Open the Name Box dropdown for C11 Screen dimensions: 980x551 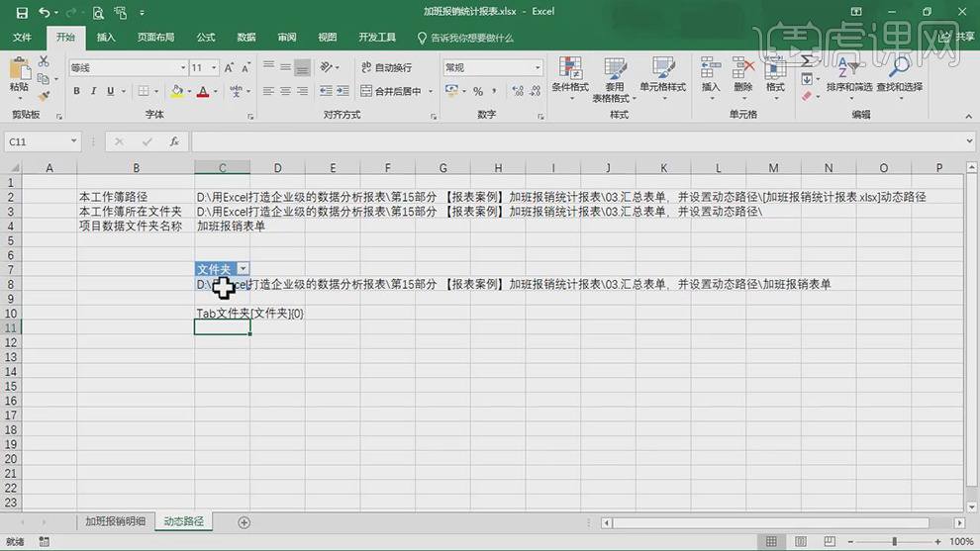pos(74,141)
